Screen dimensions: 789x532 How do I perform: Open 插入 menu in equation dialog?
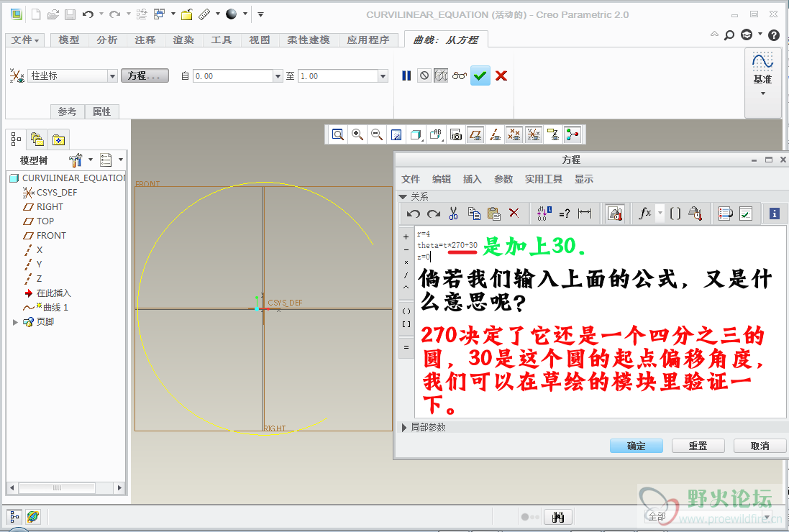point(472,179)
